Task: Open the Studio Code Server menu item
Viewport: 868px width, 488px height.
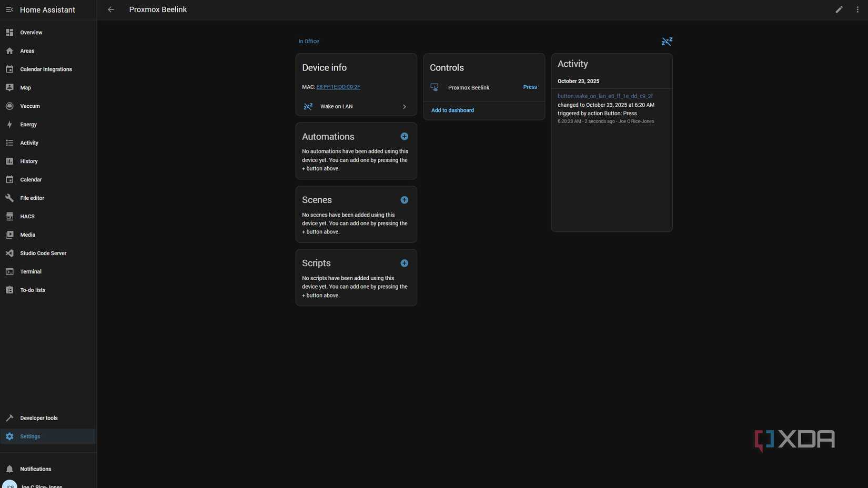Action: (48, 253)
